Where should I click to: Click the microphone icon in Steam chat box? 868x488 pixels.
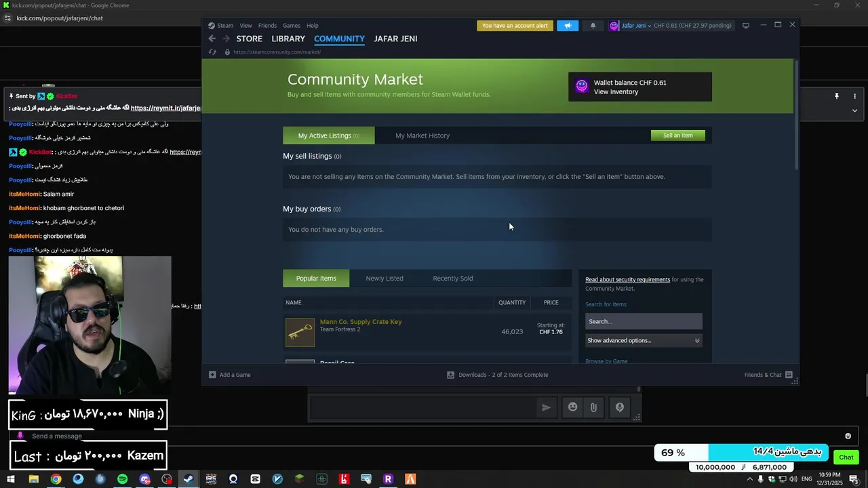(619, 407)
